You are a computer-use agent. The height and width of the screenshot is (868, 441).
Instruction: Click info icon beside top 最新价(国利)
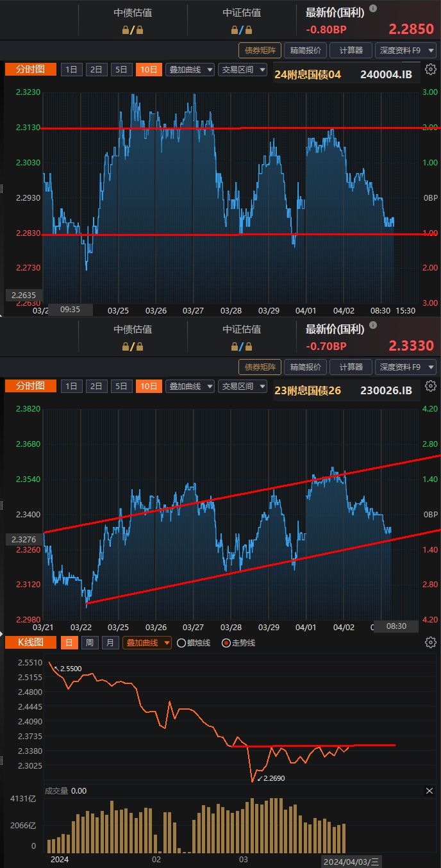click(x=374, y=8)
